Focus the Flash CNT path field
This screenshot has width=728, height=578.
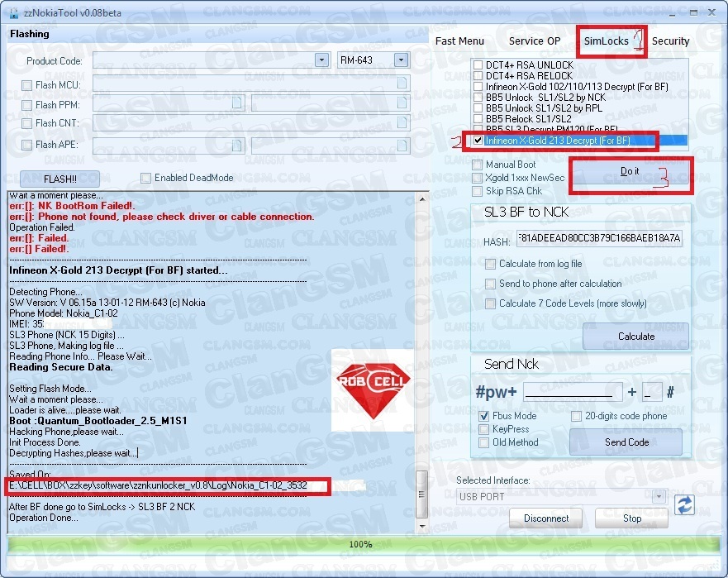coord(251,122)
